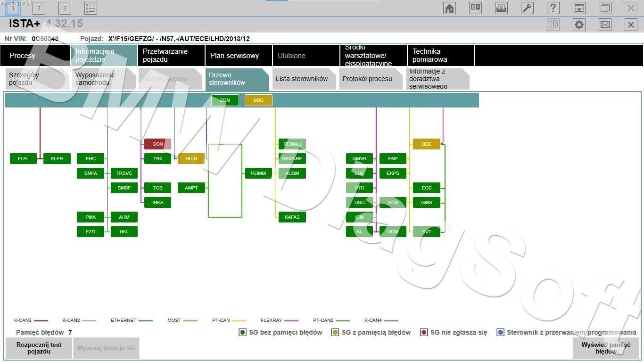
Task: Click the copy documents icon
Action: (553, 25)
